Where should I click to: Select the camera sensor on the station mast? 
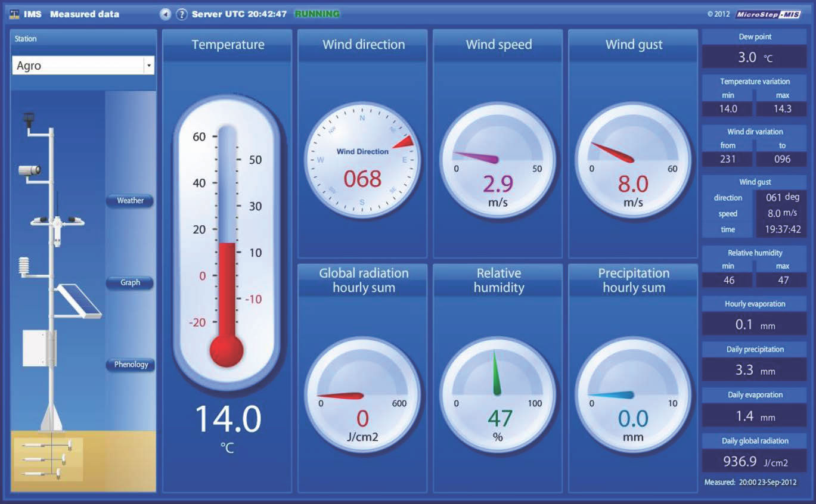tap(29, 171)
